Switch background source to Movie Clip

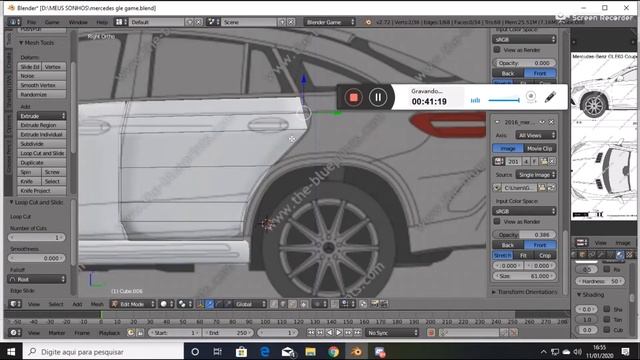(540, 148)
